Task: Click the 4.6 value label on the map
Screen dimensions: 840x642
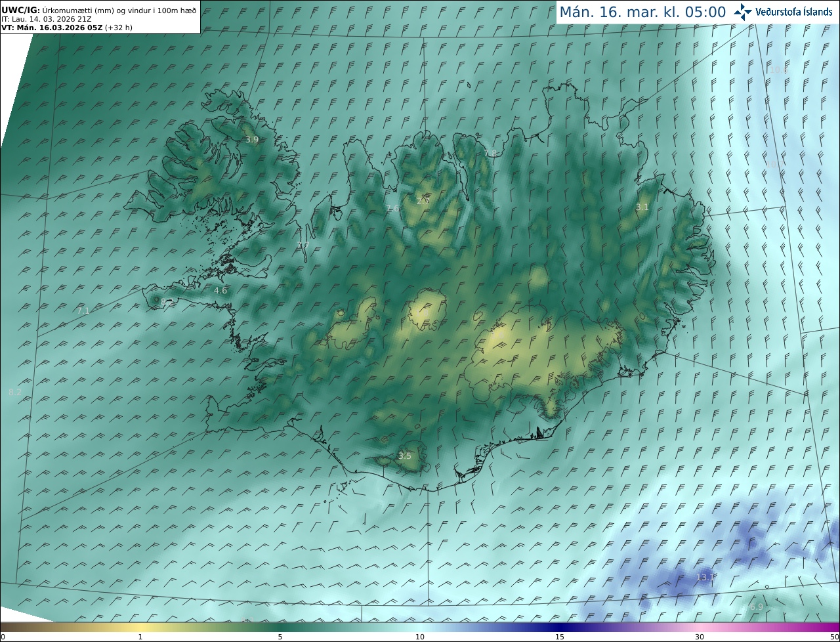Action: (x=220, y=290)
